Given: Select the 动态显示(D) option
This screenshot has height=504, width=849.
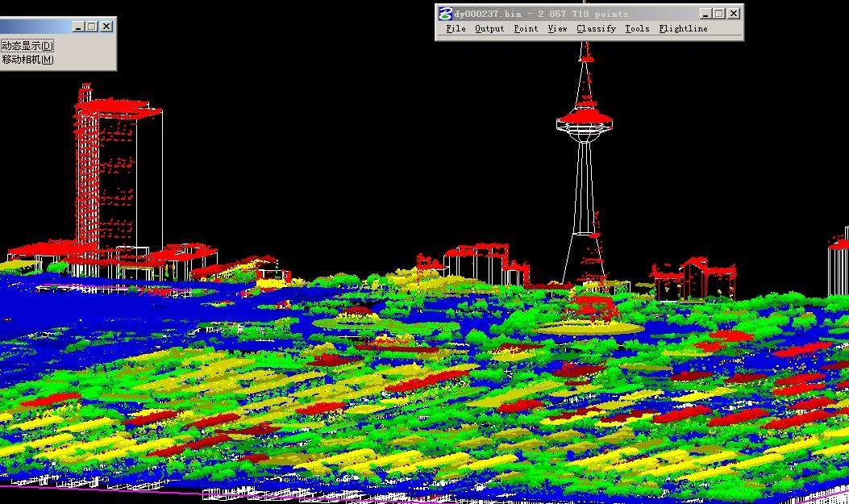Looking at the screenshot, I should click(x=27, y=46).
